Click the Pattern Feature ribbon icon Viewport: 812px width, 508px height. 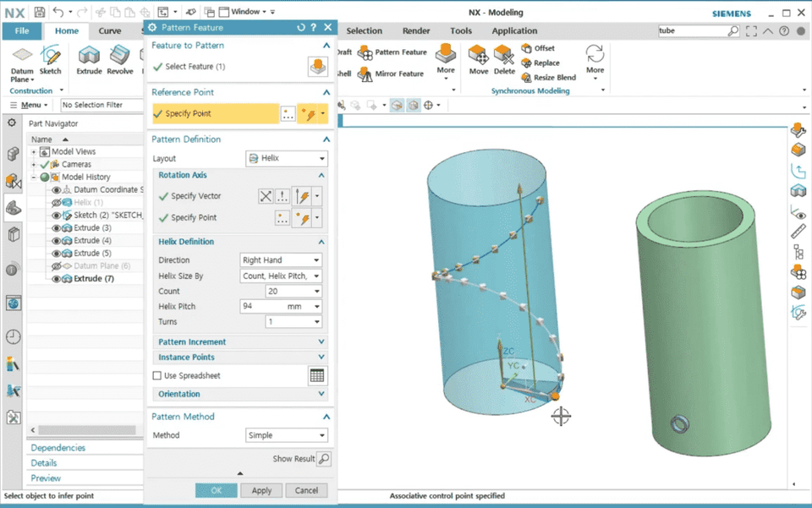[x=365, y=52]
